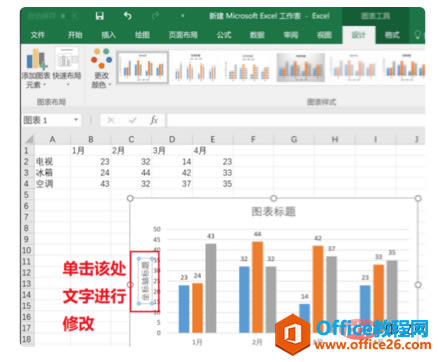The image size is (438, 362).
Task: Open 更改颜色 palette dropdown
Action: pyautogui.click(x=101, y=68)
